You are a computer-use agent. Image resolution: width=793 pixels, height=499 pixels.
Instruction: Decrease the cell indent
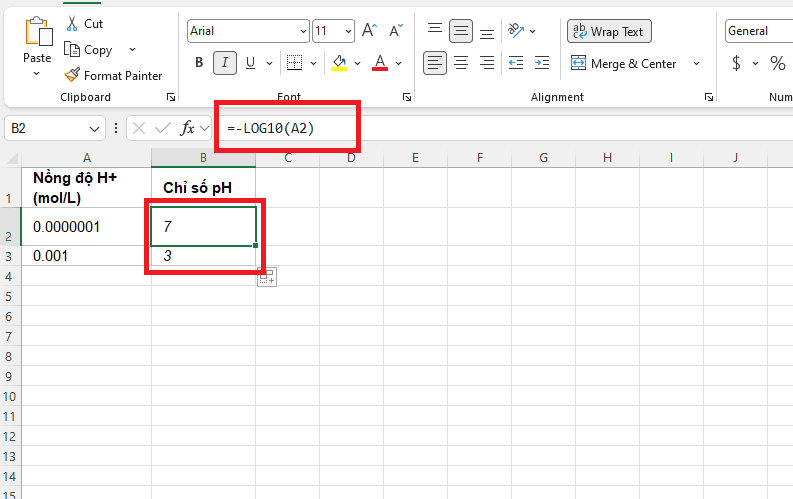click(x=516, y=63)
